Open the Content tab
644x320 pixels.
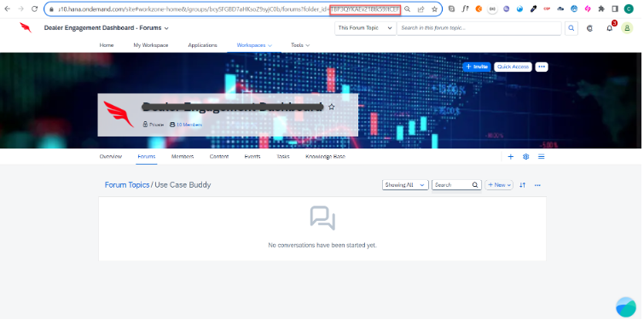[219, 156]
